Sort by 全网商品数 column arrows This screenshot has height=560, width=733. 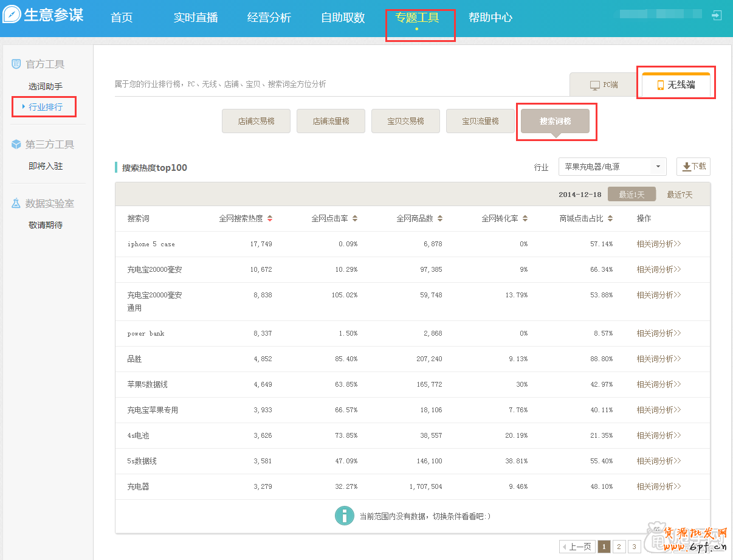[x=440, y=219]
